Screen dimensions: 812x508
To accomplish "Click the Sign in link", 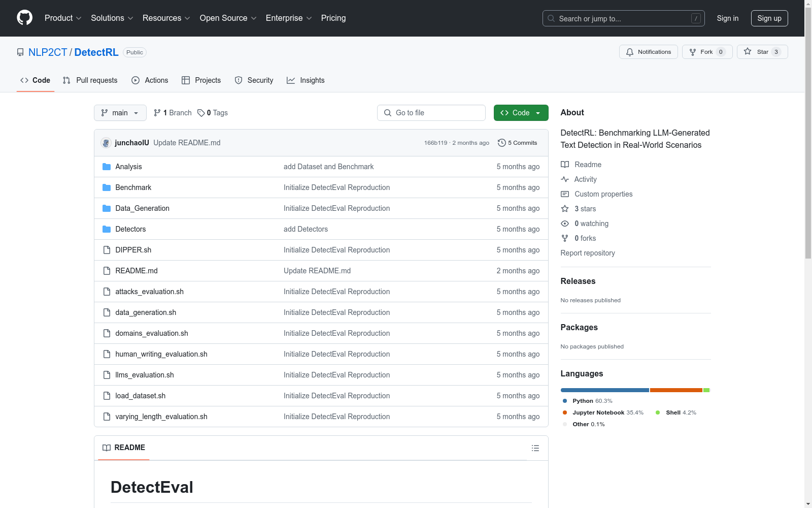I will (728, 18).
